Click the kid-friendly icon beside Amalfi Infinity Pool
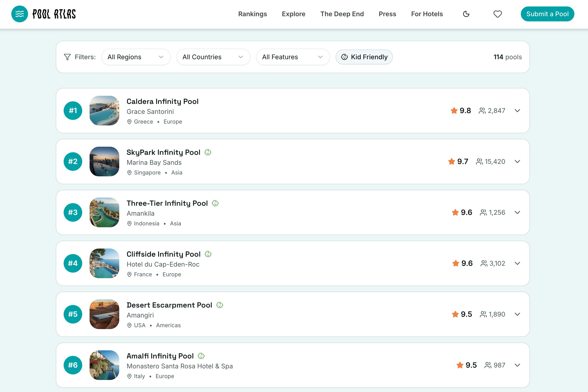This screenshot has width=588, height=392. tap(201, 356)
